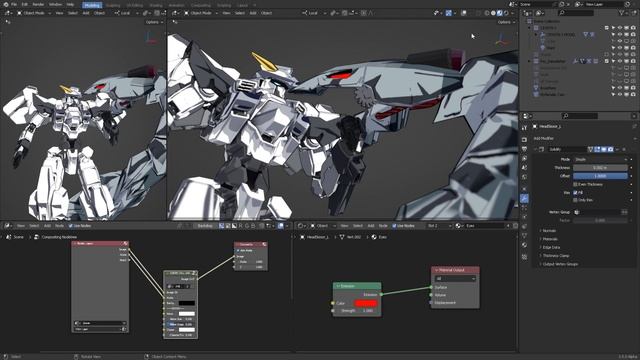Open middle viewport Local orientation dropdown
Screen dimensions: 640x360
[x=313, y=13]
